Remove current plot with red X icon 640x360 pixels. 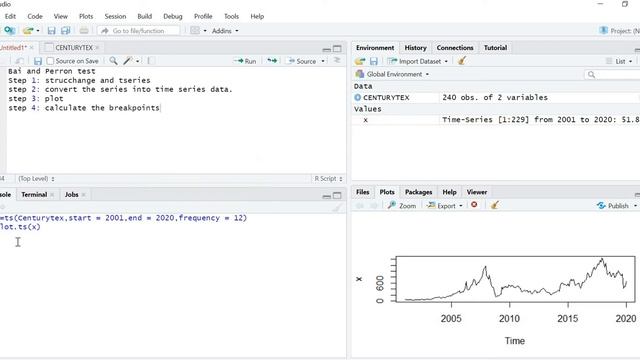click(x=474, y=204)
